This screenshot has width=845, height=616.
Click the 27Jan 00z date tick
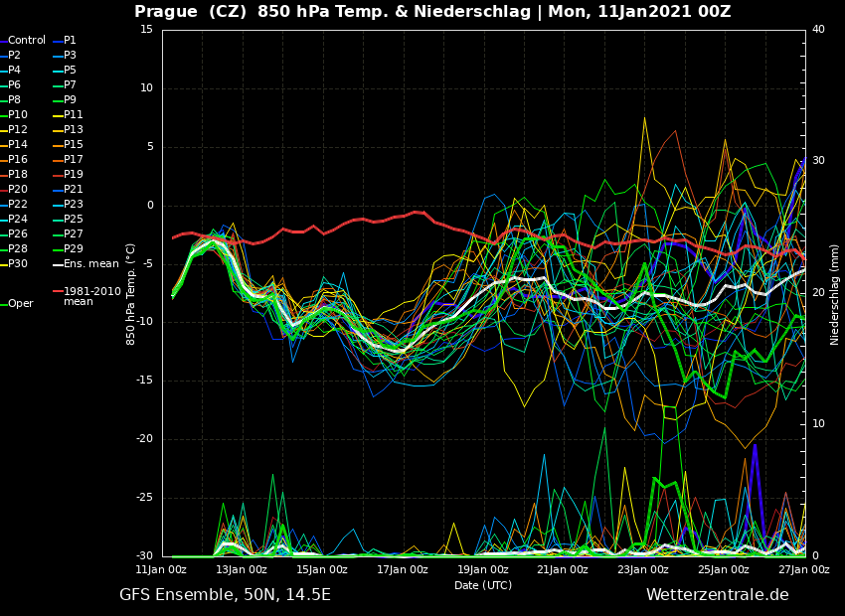point(803,569)
